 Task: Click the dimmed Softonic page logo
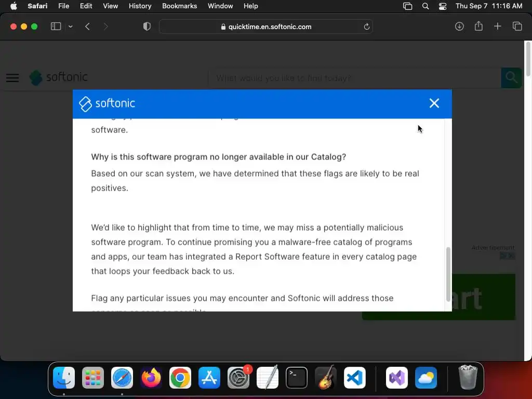(x=58, y=77)
